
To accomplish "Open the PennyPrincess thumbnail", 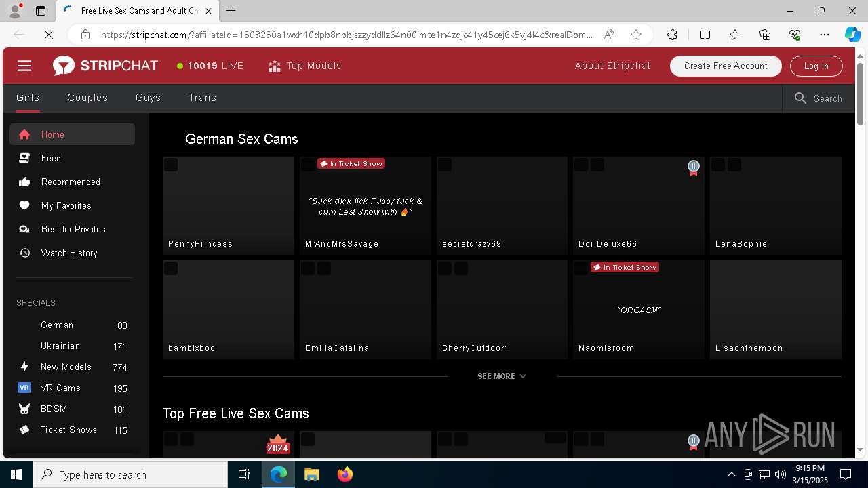I will point(229,206).
